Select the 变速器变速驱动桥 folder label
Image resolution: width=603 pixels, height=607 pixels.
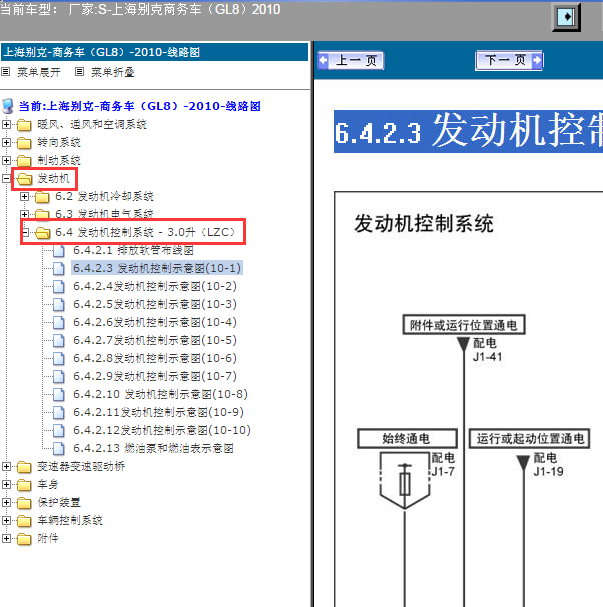(x=81, y=466)
